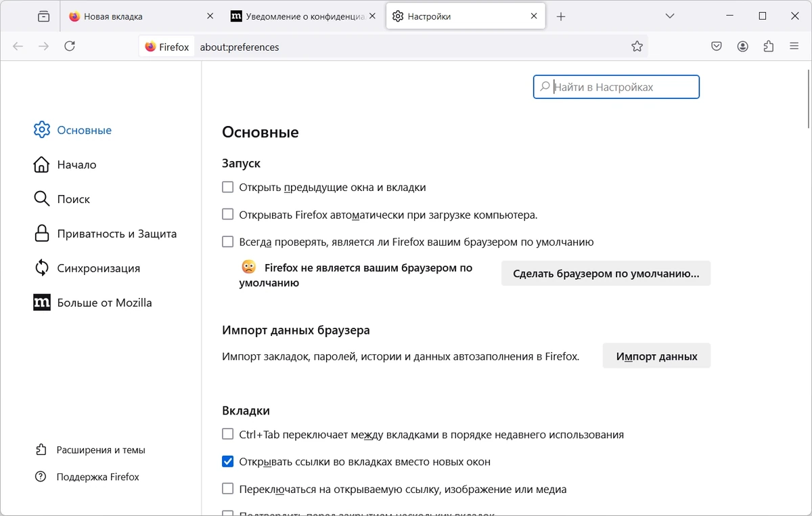Click the Mozilla logo icon in sidebar
Viewport: 812px width, 516px height.
click(41, 303)
